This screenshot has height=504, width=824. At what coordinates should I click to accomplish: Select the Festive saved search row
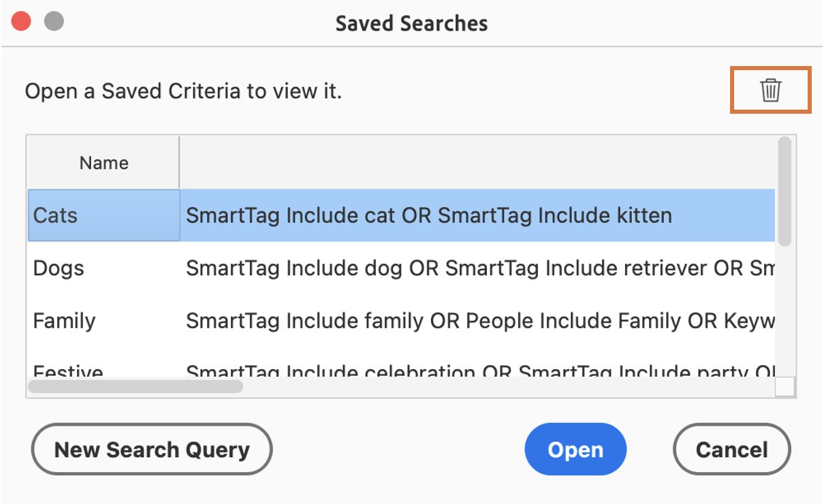point(68,371)
